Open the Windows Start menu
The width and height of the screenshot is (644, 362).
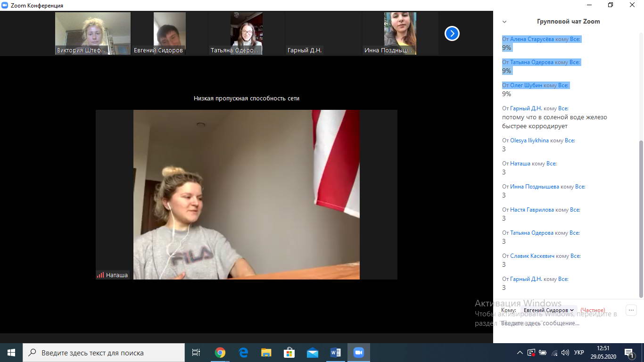[11, 353]
